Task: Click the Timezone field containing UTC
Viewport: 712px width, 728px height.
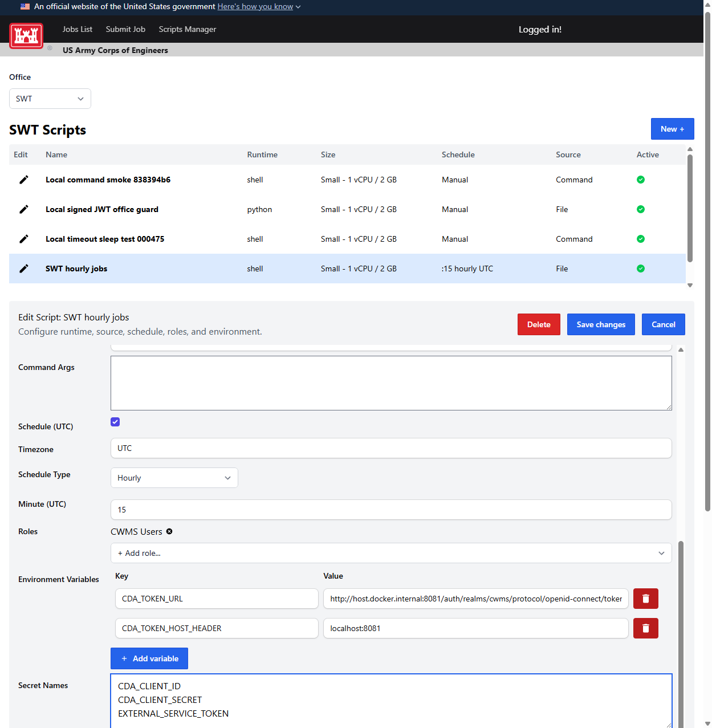Action: click(x=391, y=448)
